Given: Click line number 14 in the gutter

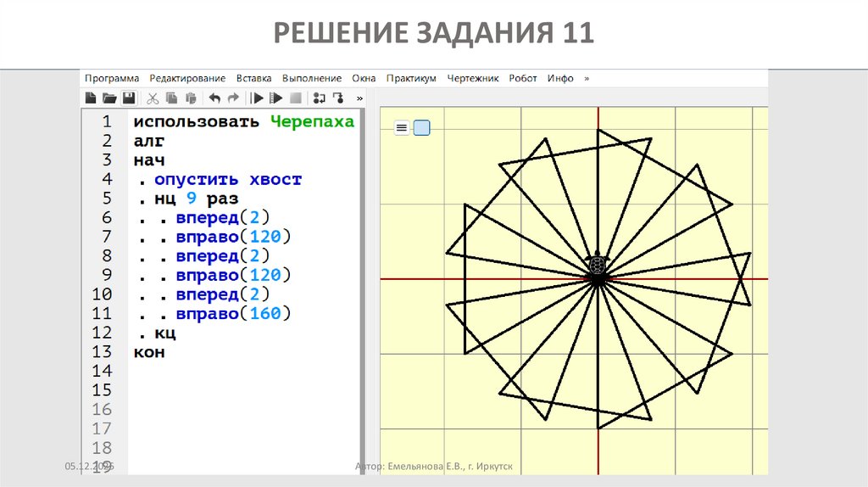Looking at the screenshot, I should coord(102,372).
